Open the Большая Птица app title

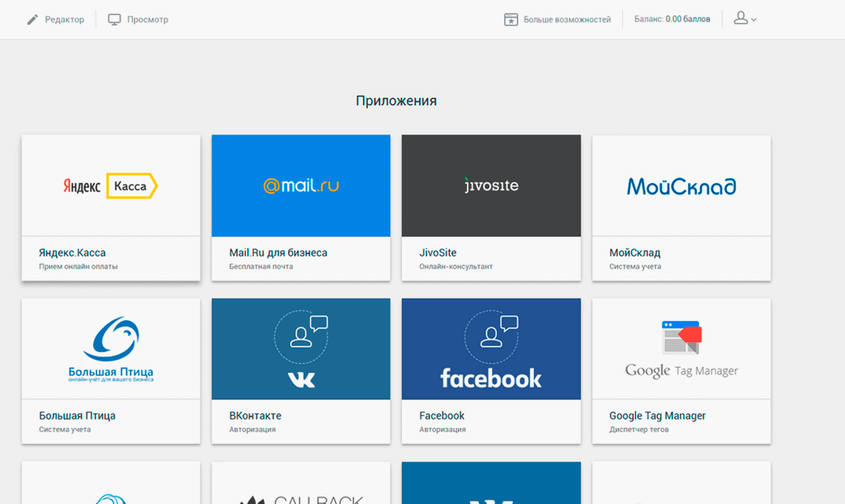[x=77, y=416]
